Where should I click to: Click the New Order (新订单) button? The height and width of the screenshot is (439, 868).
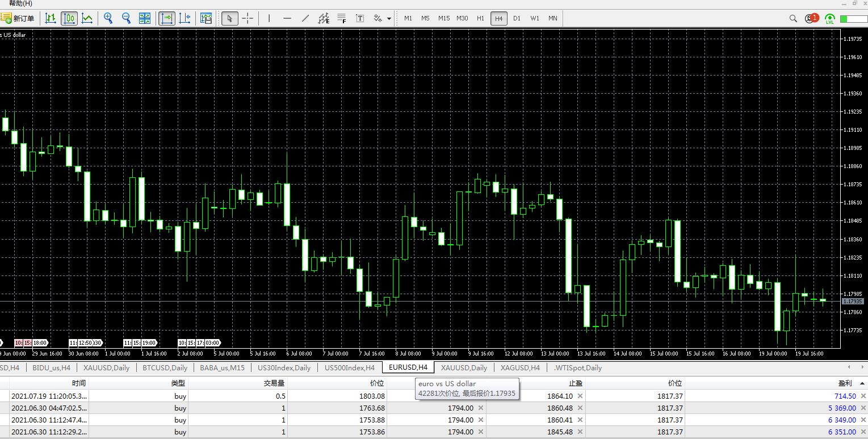pos(18,18)
